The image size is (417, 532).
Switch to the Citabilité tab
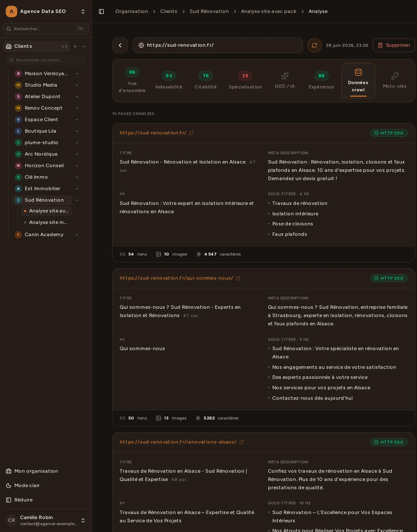pos(206,81)
